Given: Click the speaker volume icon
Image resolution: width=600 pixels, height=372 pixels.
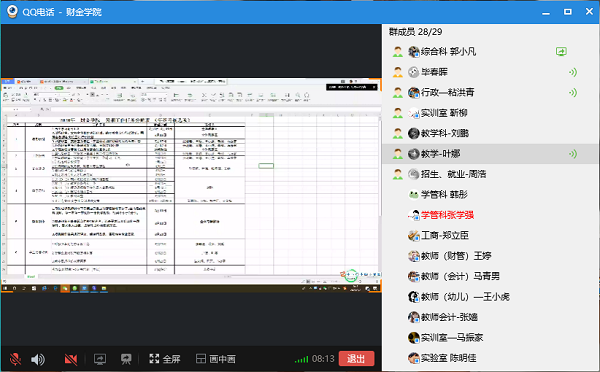Looking at the screenshot, I should pyautogui.click(x=38, y=359).
